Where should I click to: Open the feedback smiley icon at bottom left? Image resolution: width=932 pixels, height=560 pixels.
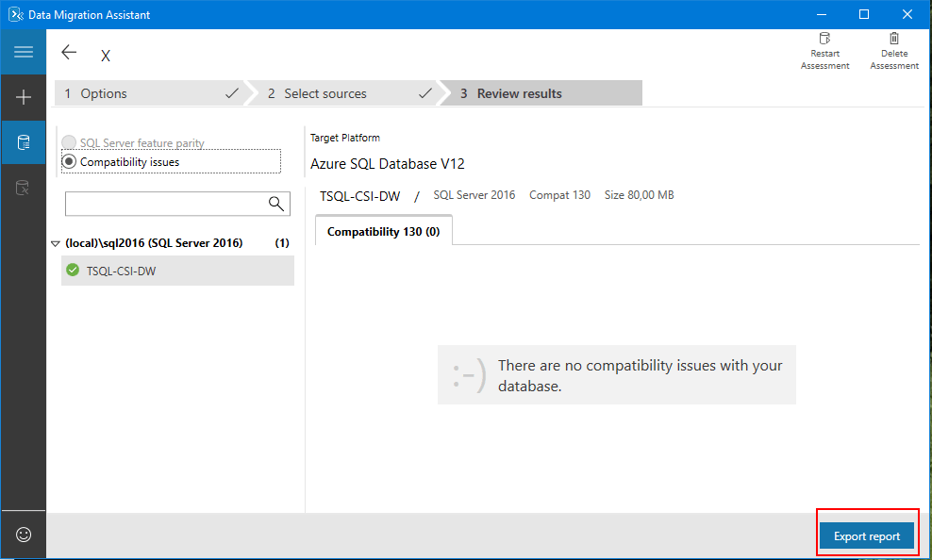pyautogui.click(x=23, y=534)
